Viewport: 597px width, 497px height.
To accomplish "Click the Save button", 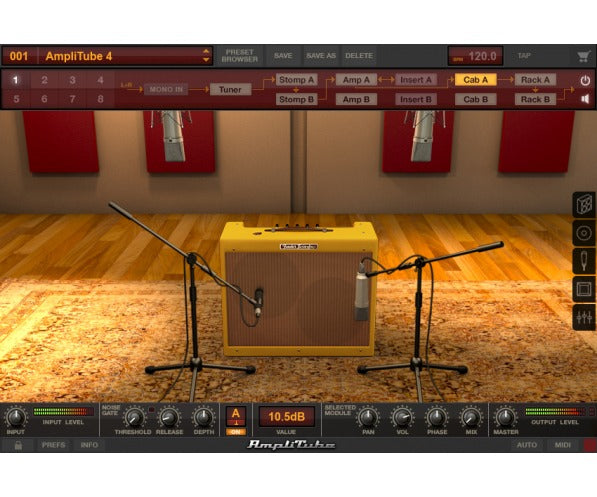I will pos(283,56).
